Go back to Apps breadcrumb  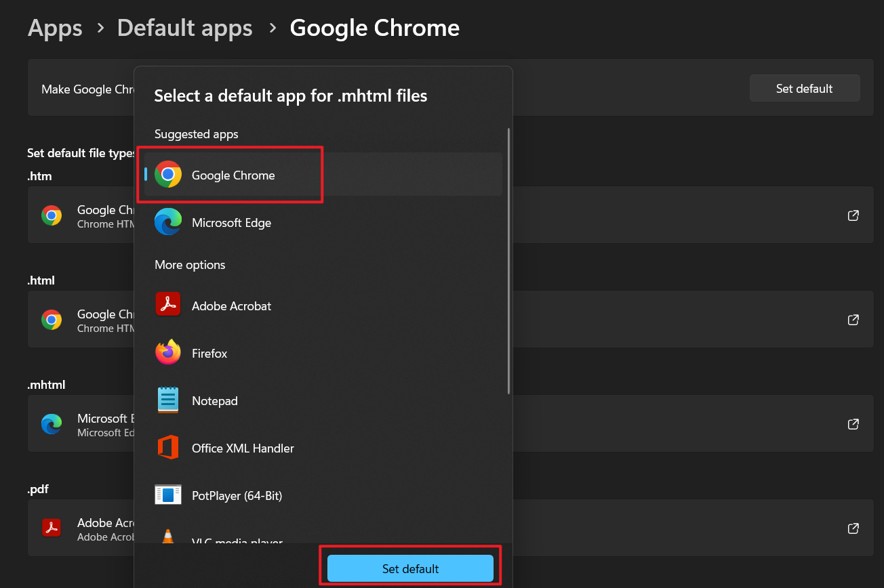coord(55,28)
